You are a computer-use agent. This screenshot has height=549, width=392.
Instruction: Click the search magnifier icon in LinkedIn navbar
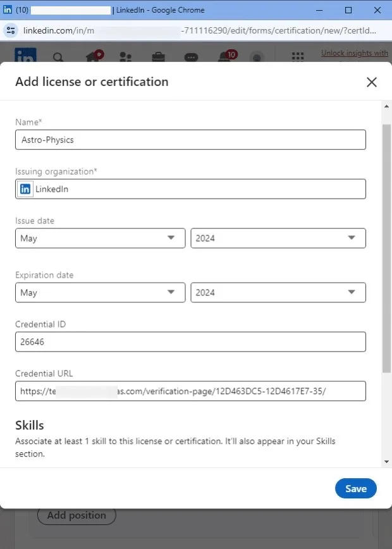click(x=58, y=57)
